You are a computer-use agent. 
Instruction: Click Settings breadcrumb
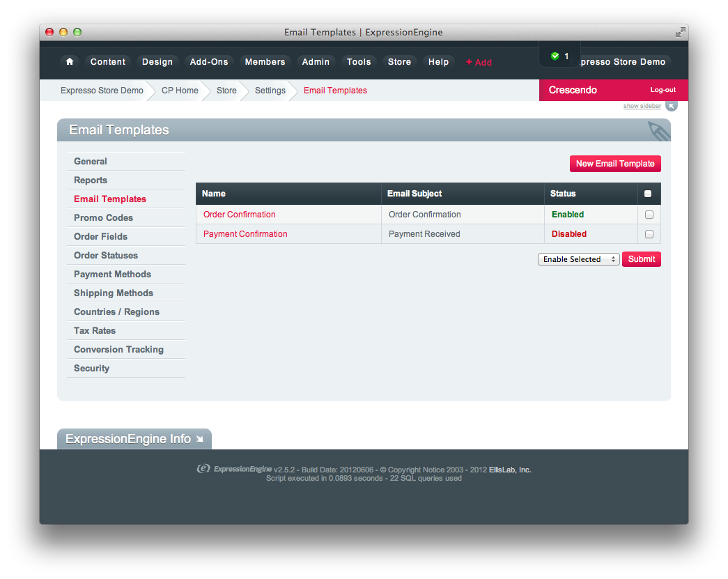270,91
